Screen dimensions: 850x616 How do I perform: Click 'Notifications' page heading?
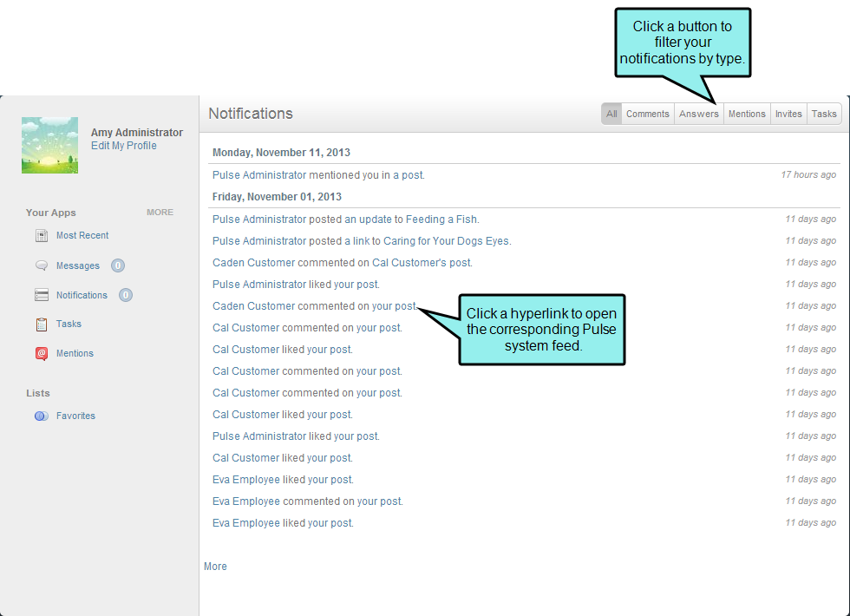point(251,114)
